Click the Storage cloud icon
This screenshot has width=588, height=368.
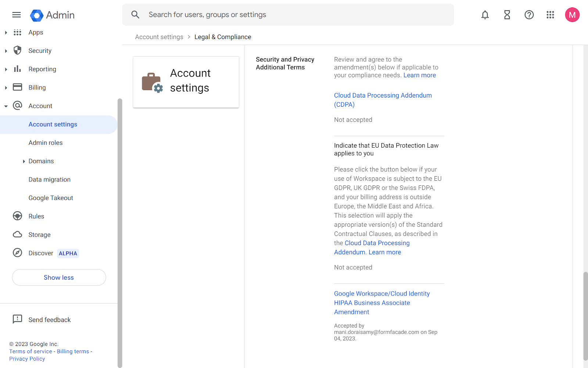(17, 234)
